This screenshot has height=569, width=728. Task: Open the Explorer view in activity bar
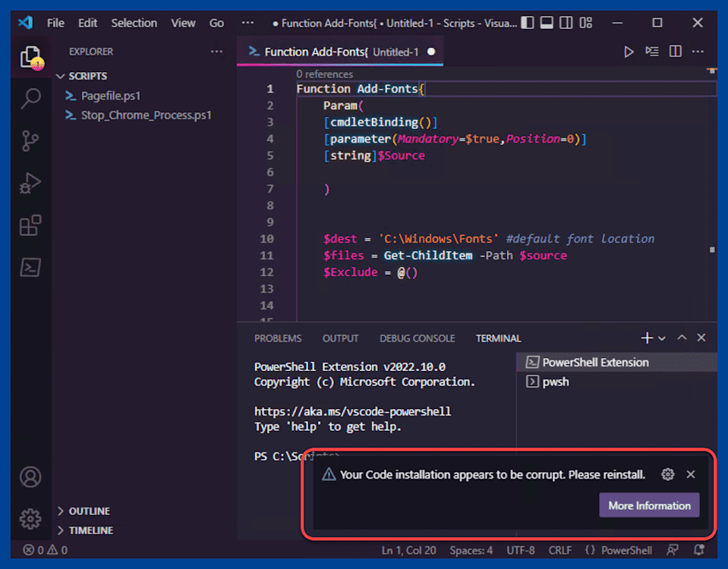click(31, 58)
